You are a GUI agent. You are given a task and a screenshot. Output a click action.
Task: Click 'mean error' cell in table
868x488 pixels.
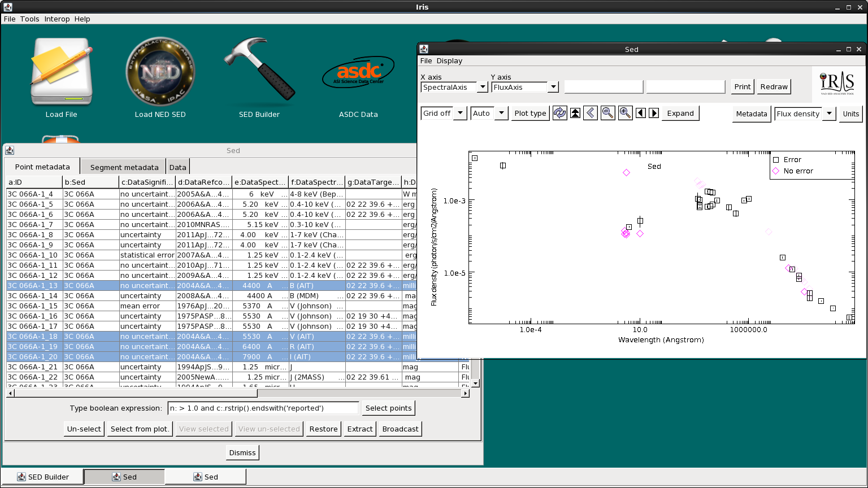click(x=147, y=306)
